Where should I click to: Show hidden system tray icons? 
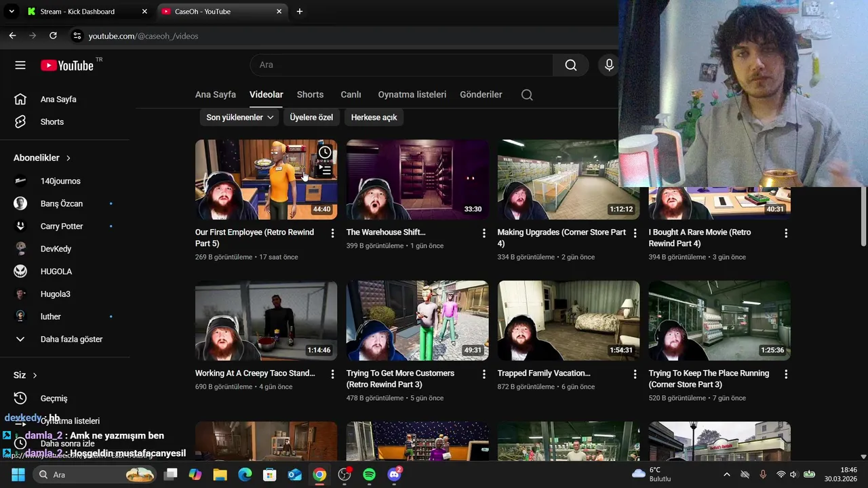click(726, 474)
